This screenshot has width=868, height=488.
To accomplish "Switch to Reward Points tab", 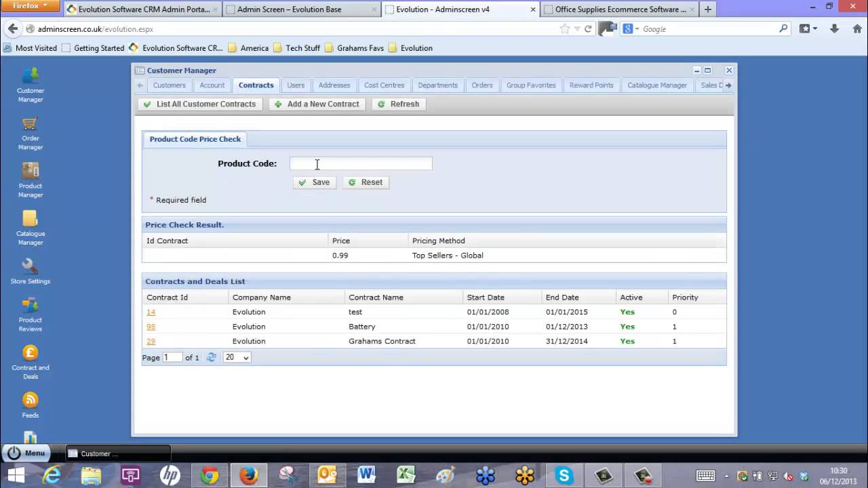I will pyautogui.click(x=591, y=85).
